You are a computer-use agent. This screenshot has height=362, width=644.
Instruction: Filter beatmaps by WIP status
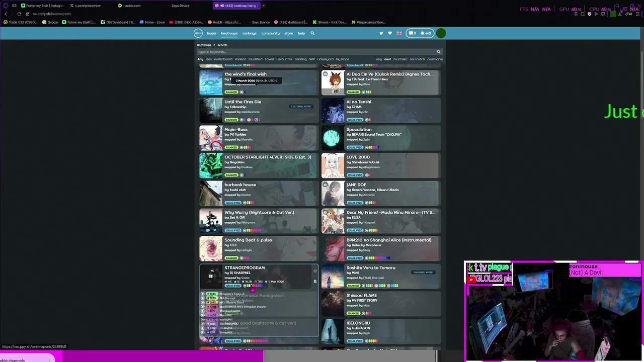pos(312,59)
